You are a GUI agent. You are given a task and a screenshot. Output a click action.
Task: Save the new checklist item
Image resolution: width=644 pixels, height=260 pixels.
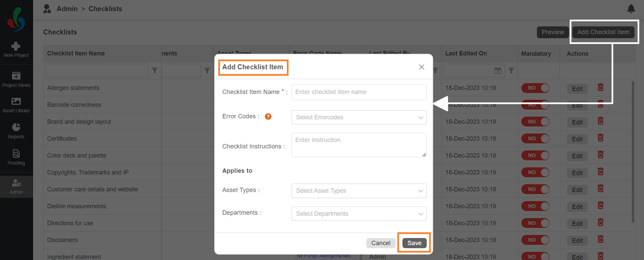pos(414,243)
